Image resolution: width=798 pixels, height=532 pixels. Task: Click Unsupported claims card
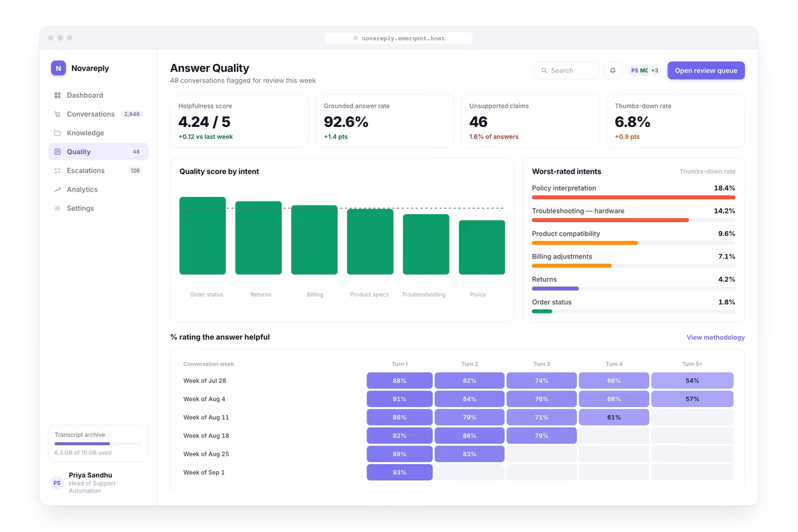point(530,121)
